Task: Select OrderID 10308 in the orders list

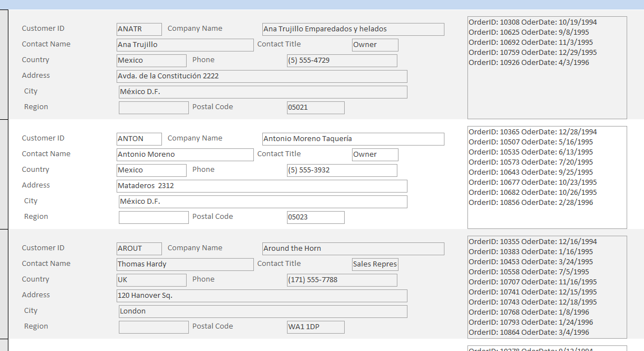Action: coord(532,22)
